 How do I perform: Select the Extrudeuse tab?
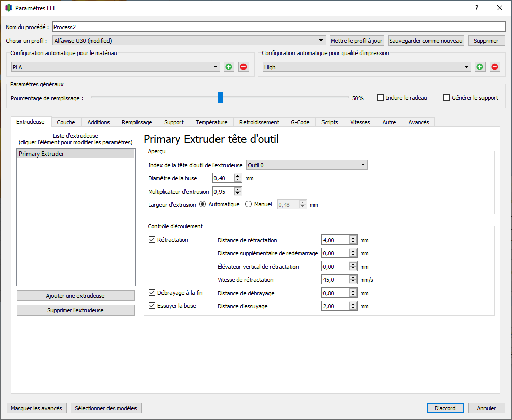31,122
